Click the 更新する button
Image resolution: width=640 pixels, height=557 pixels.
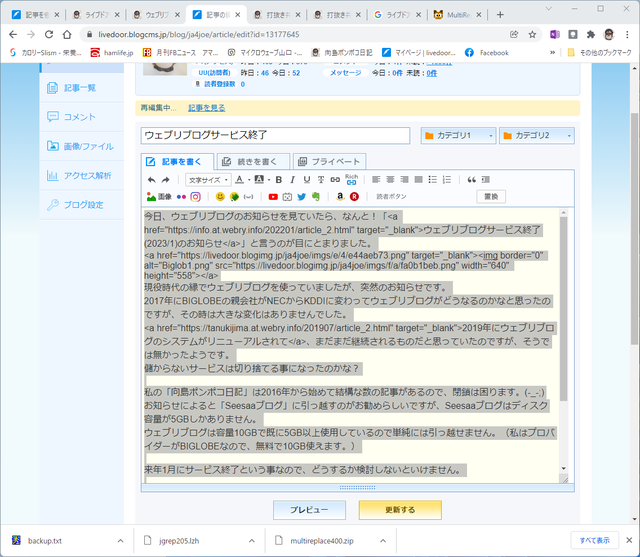click(x=400, y=510)
